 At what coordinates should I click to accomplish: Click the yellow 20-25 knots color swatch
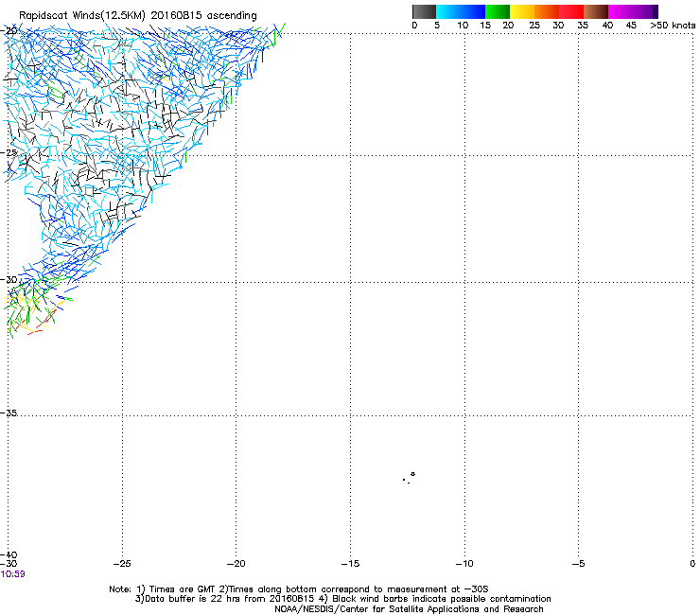522,11
